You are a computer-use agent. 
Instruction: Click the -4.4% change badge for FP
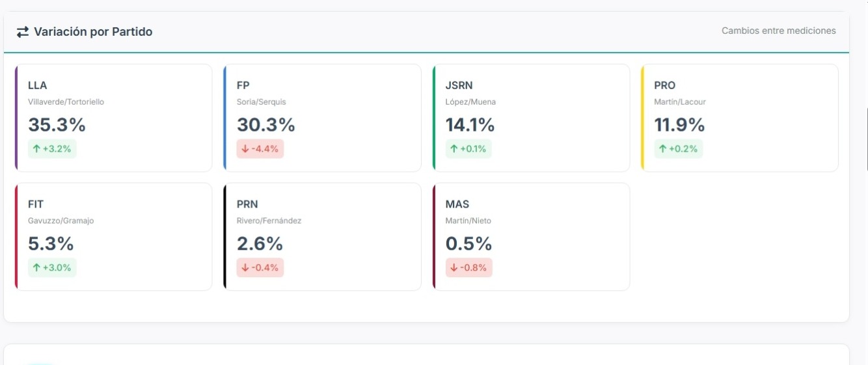click(x=260, y=149)
